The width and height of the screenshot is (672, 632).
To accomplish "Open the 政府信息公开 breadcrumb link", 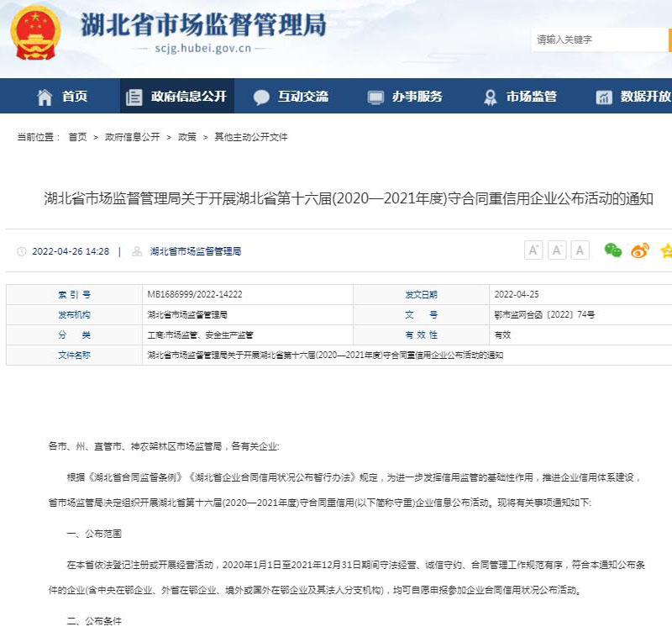I will 131,136.
